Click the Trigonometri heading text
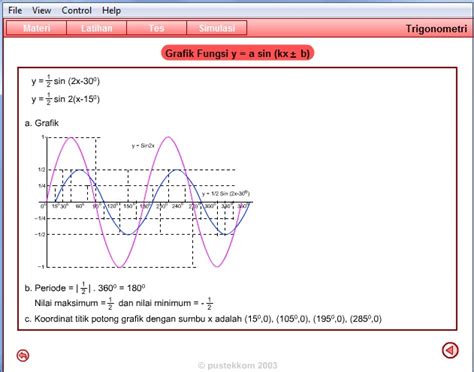 tap(436, 29)
